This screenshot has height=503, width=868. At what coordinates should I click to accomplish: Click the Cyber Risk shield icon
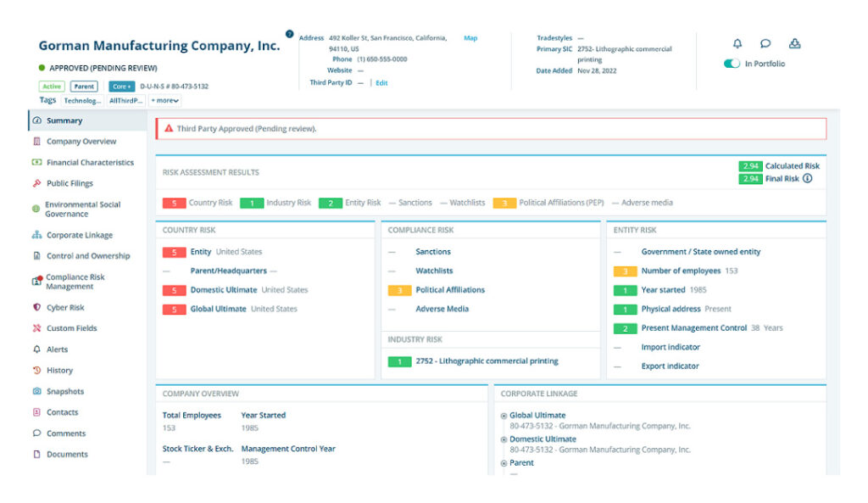click(36, 307)
